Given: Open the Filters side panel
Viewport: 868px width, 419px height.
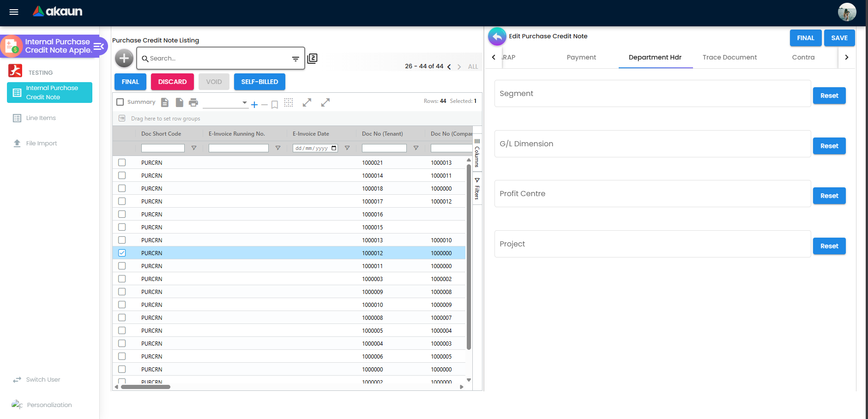Looking at the screenshot, I should [x=477, y=189].
